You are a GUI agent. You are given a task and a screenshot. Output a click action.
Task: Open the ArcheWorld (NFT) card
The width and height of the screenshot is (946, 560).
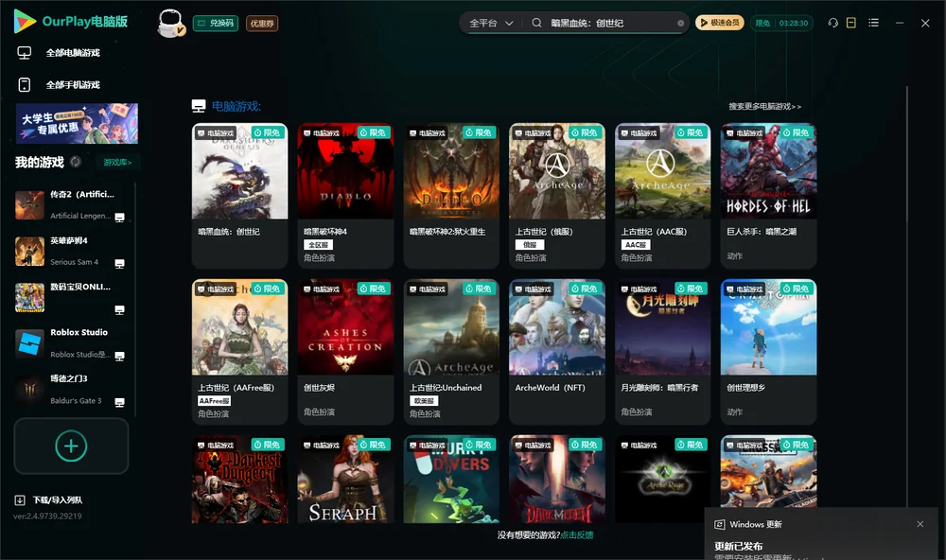pyautogui.click(x=557, y=352)
